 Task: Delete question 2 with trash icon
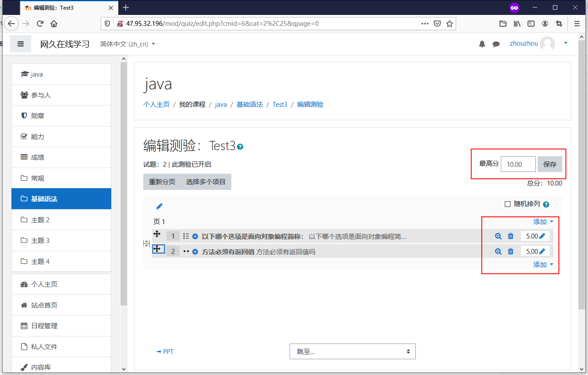[x=510, y=252]
